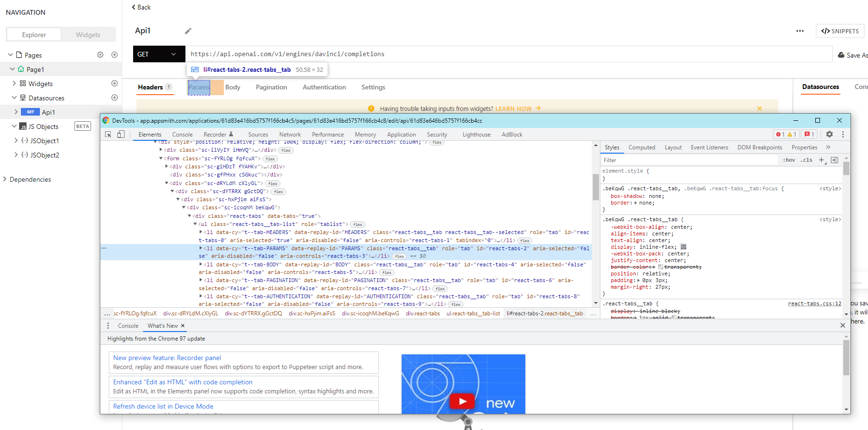Toggle the DevTools device toolbar icon
This screenshot has width=868, height=430.
tap(121, 135)
